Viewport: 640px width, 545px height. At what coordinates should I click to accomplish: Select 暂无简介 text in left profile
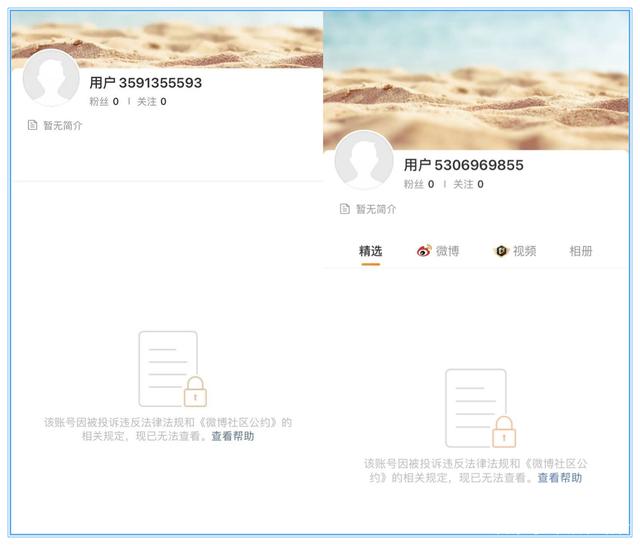pos(63,125)
